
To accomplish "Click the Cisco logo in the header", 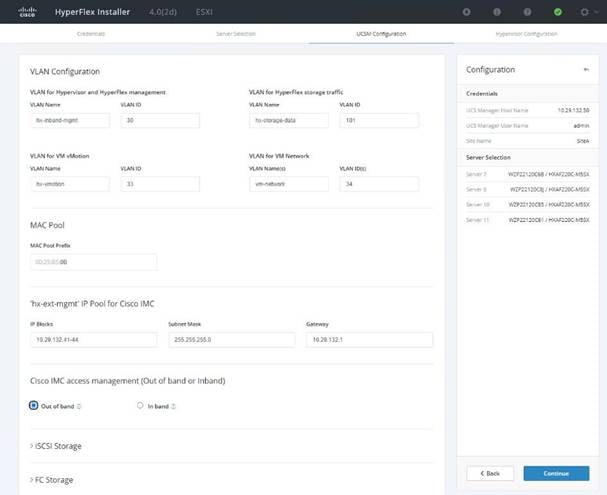I will pyautogui.click(x=27, y=12).
